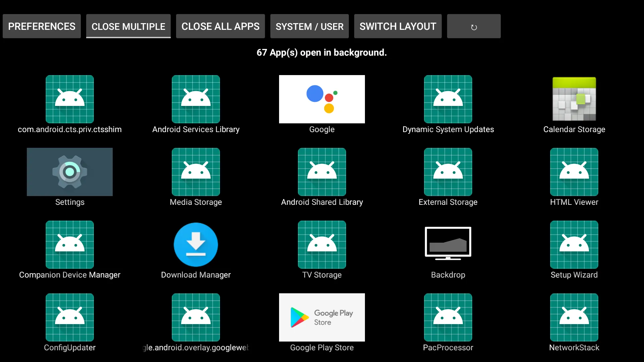Click the 'Settings' label text

70,202
